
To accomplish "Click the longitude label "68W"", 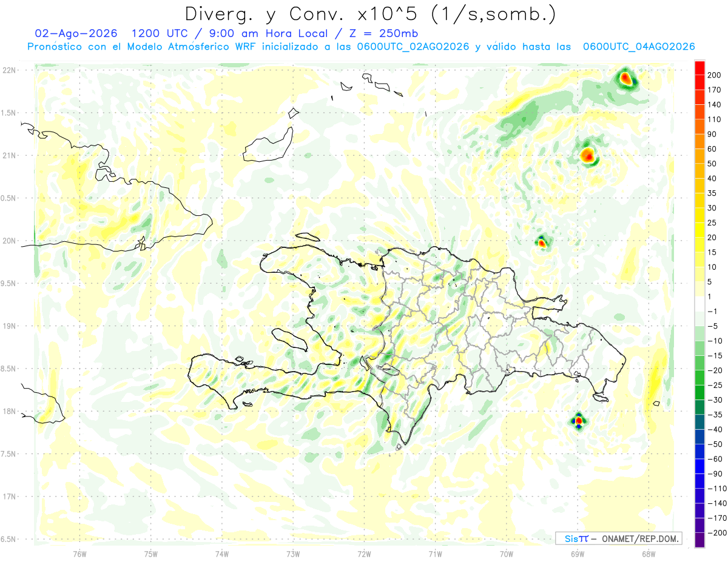I will (x=649, y=554).
